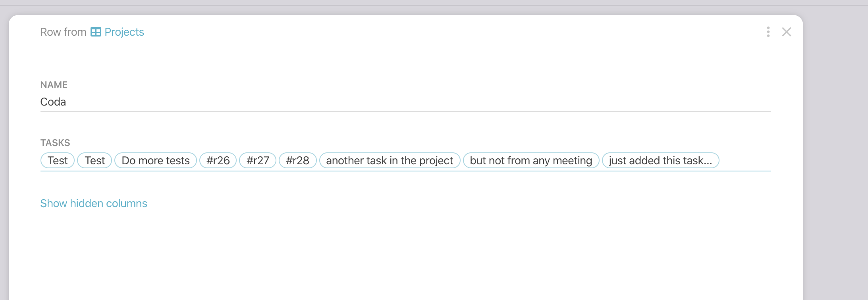868x300 pixels.
Task: Click the #r26 task chip
Action: [x=218, y=161]
